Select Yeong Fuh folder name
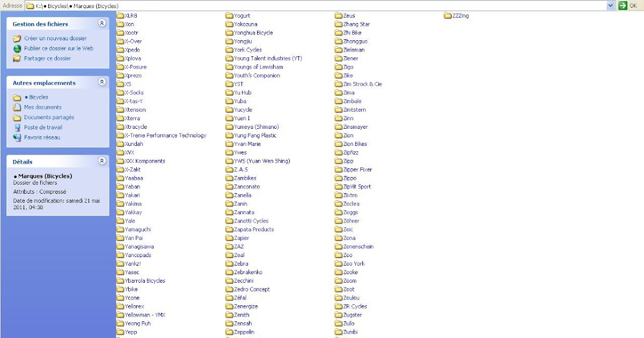The image size is (644, 338). [x=137, y=324]
